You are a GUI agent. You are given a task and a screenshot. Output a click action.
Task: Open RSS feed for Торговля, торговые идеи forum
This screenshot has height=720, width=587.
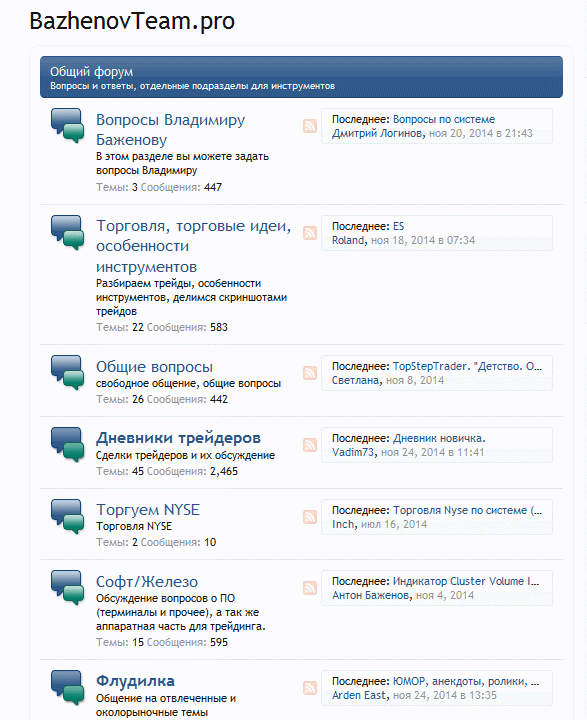[x=310, y=233]
